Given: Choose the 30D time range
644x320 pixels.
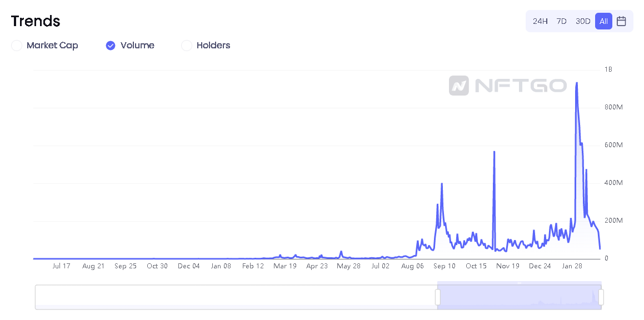Looking at the screenshot, I should click(583, 21).
